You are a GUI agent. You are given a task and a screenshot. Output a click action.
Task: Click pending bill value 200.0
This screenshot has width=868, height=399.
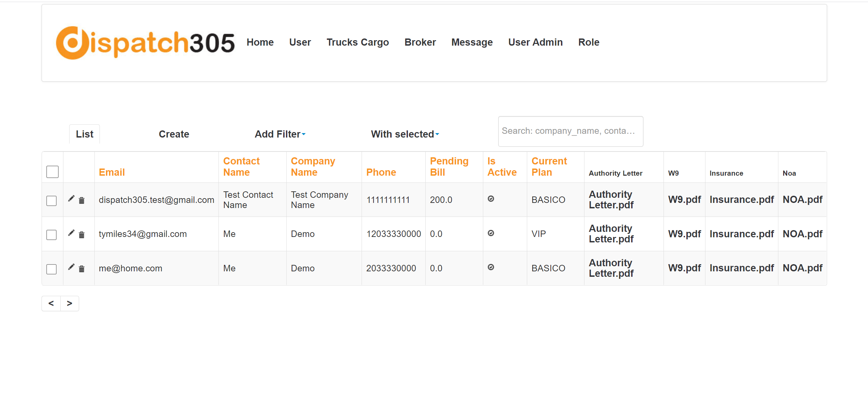coord(441,200)
